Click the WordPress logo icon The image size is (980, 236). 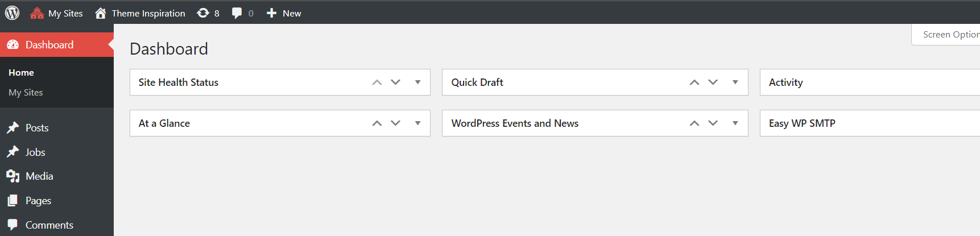(x=12, y=13)
